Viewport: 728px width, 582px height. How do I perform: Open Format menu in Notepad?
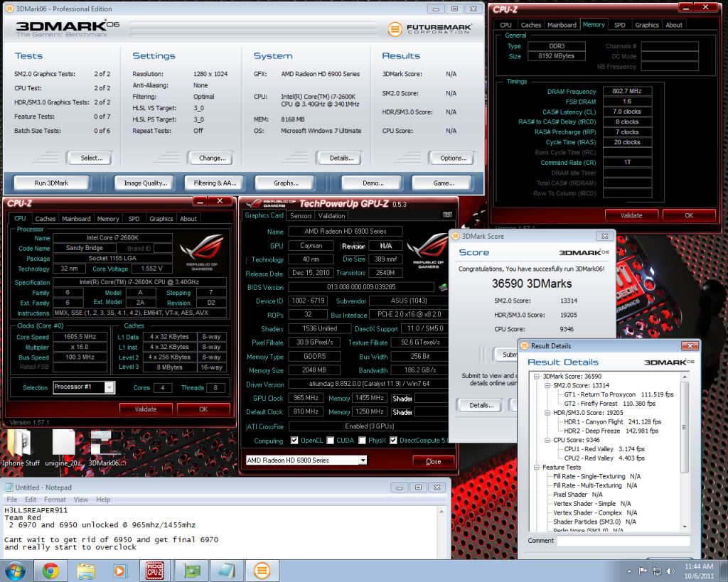(x=55, y=500)
